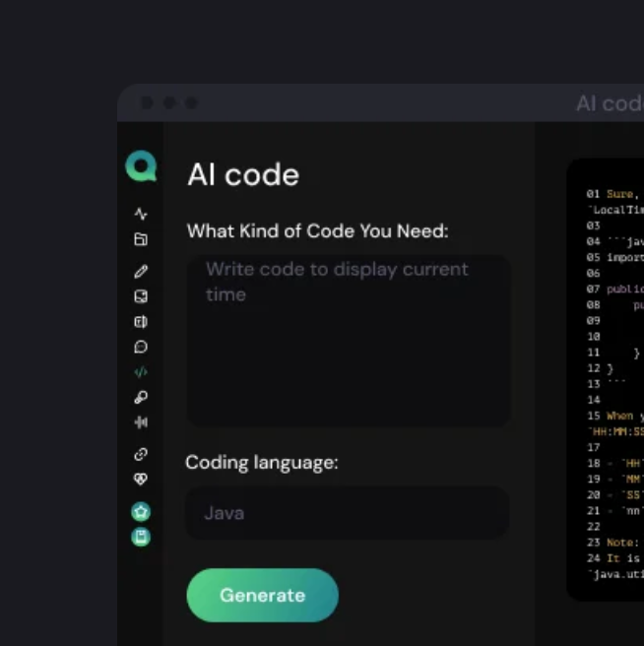Select the pencil writer sidebar icon
The height and width of the screenshot is (646, 644).
[141, 271]
